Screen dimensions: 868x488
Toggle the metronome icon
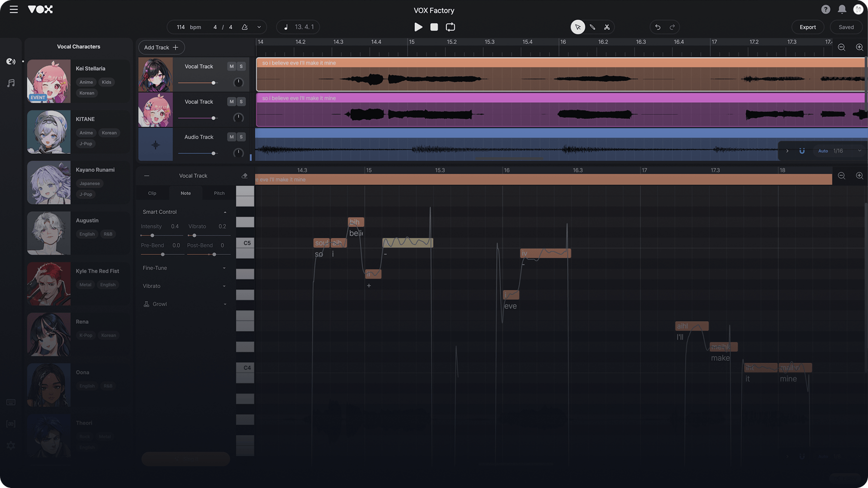tap(245, 27)
